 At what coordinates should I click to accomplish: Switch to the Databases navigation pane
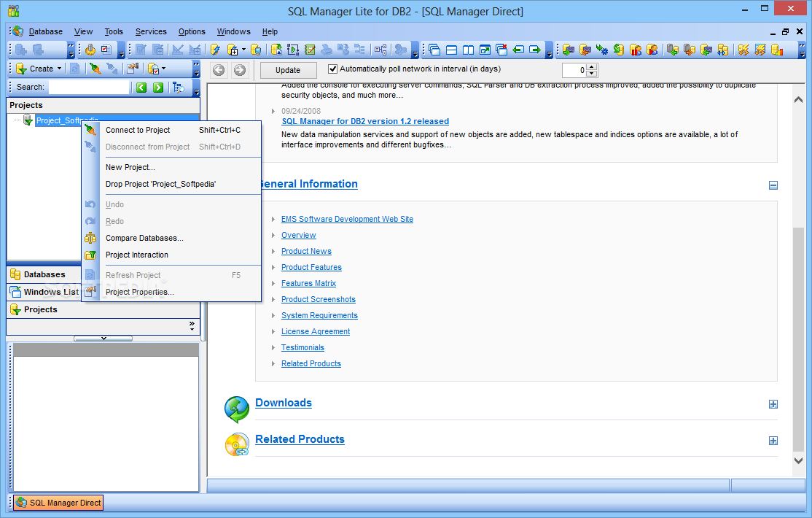coord(44,274)
